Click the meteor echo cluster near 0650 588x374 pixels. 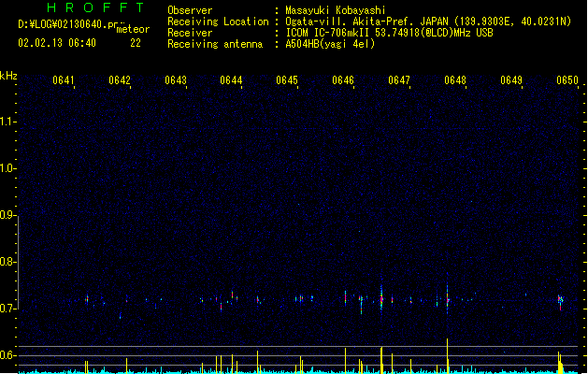pos(560,301)
